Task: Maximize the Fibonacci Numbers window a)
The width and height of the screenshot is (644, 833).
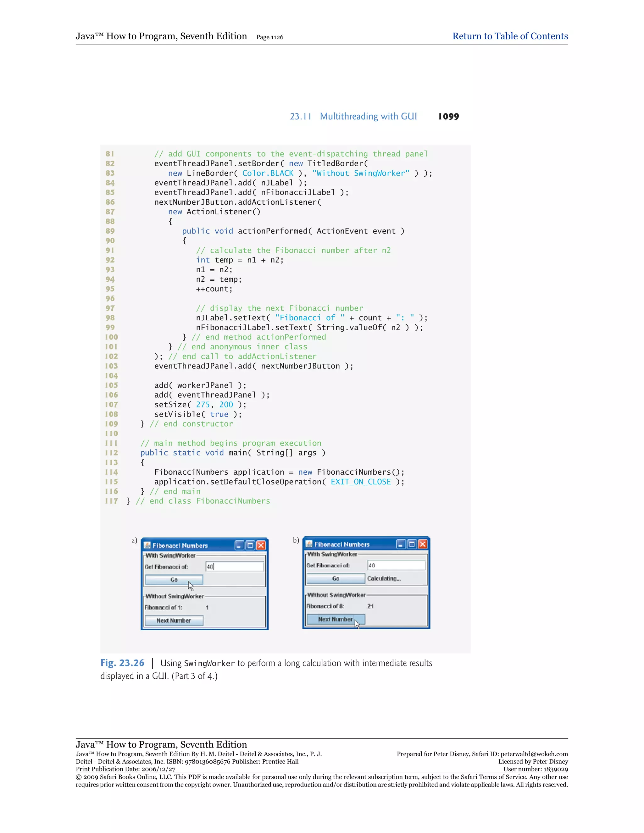Action: pos(250,545)
